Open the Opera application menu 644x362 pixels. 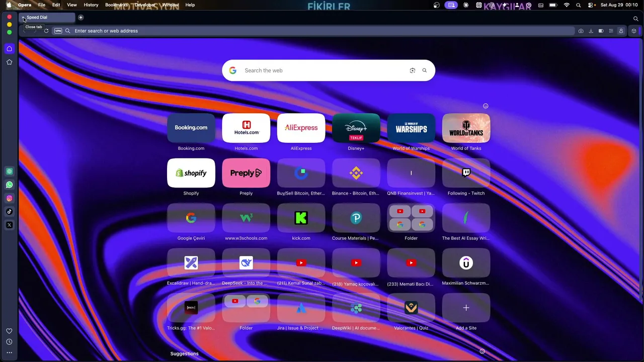click(25, 5)
